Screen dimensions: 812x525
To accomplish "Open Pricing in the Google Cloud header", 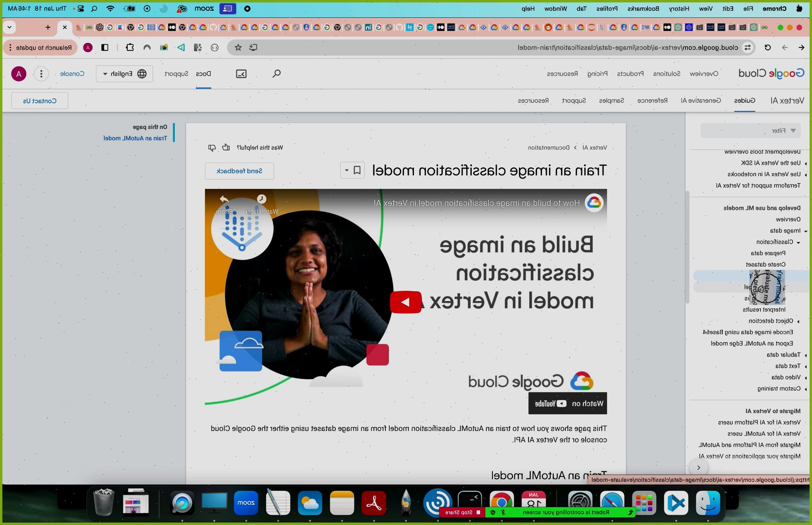I will pyautogui.click(x=598, y=74).
